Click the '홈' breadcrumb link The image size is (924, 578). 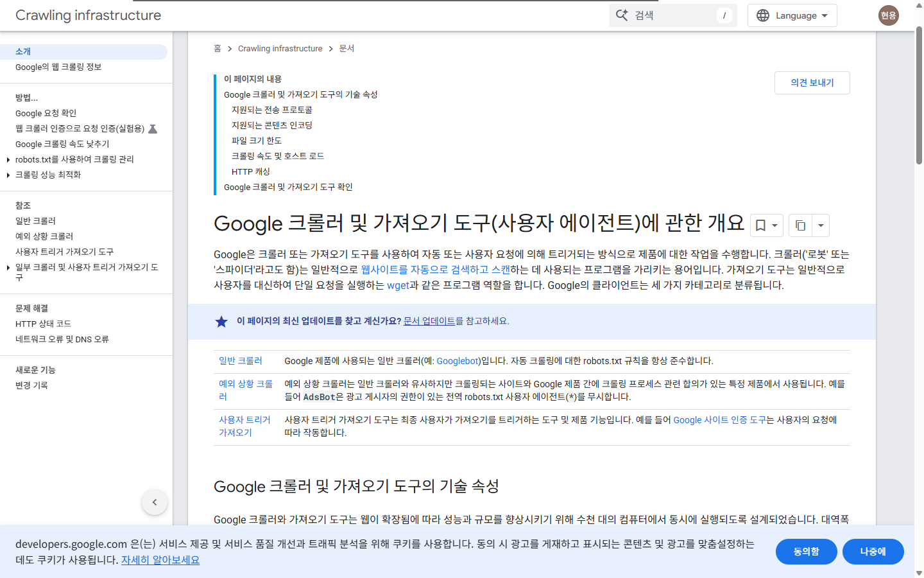coord(218,49)
